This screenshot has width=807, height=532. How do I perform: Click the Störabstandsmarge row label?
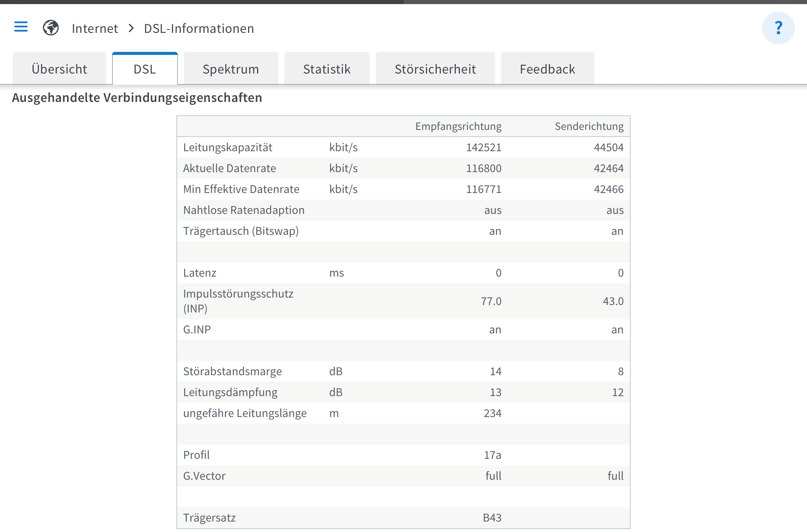pos(232,371)
